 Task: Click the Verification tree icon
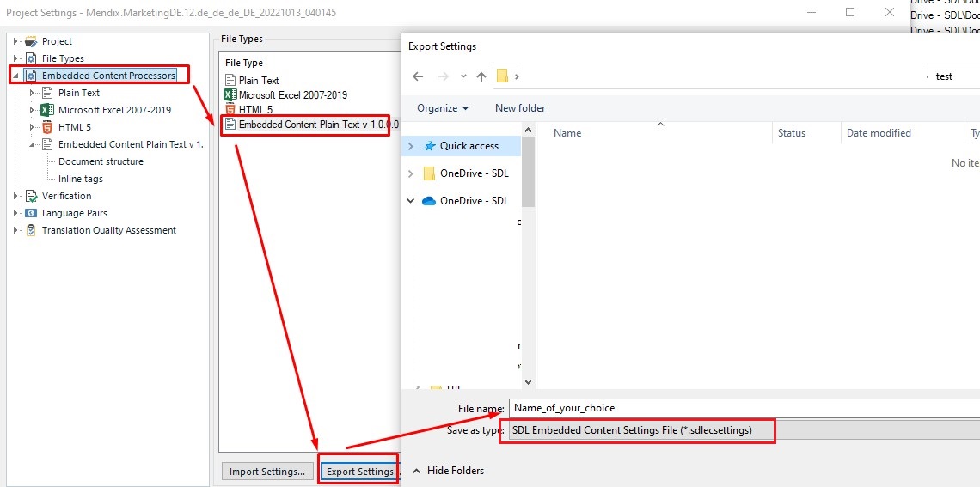pos(32,196)
